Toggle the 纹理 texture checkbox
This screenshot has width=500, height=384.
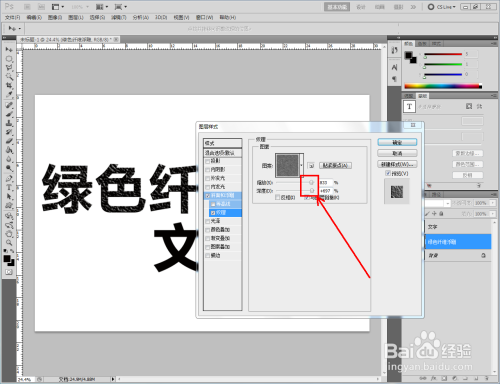213,213
